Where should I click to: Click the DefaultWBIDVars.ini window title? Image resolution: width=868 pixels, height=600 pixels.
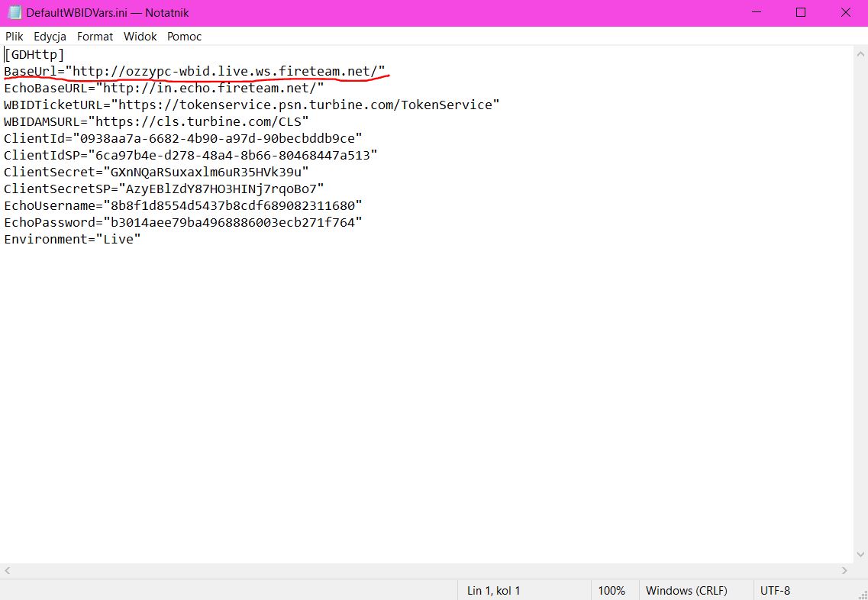click(x=108, y=13)
